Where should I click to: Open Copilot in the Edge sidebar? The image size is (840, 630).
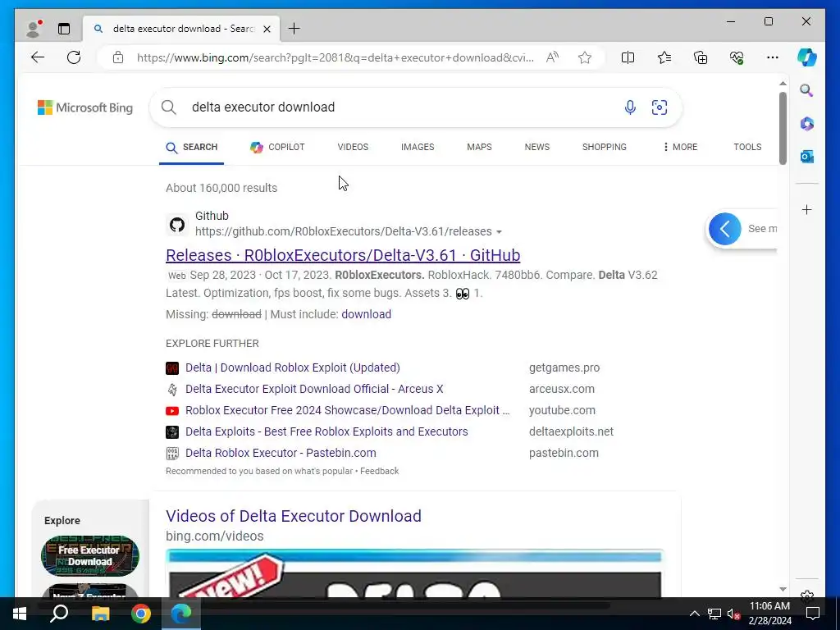(807, 57)
